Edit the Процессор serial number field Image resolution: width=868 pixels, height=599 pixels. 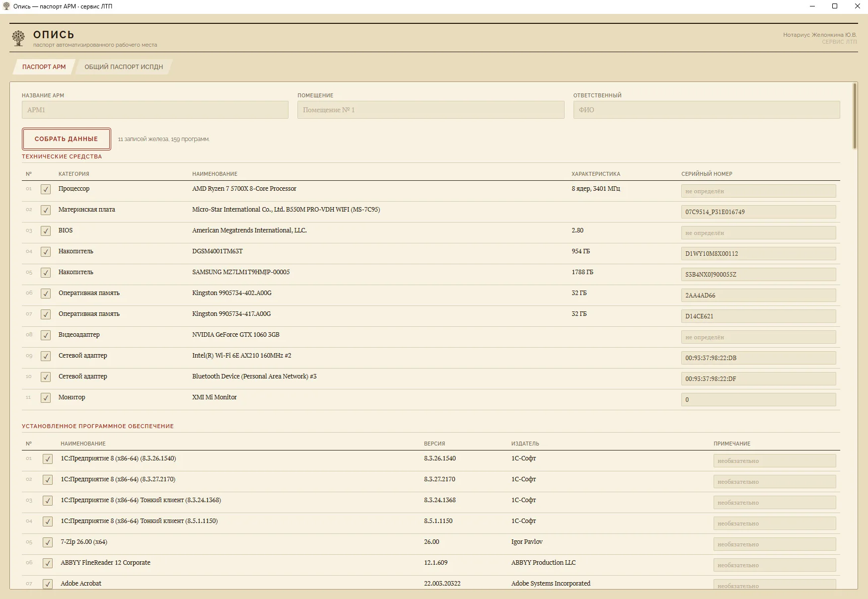click(758, 191)
